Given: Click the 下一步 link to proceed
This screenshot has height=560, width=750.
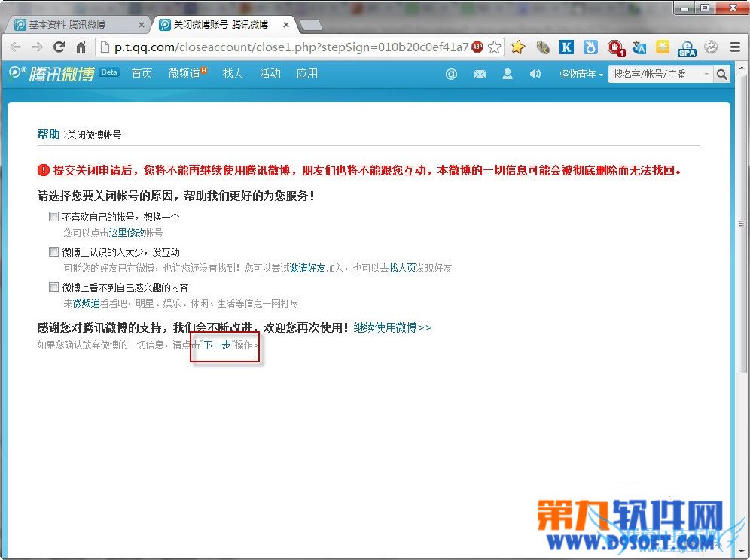Looking at the screenshot, I should coord(217,345).
